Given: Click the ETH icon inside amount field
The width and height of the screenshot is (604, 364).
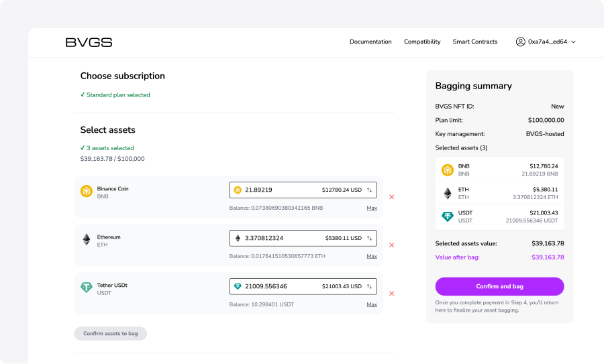Looking at the screenshot, I should (x=238, y=238).
